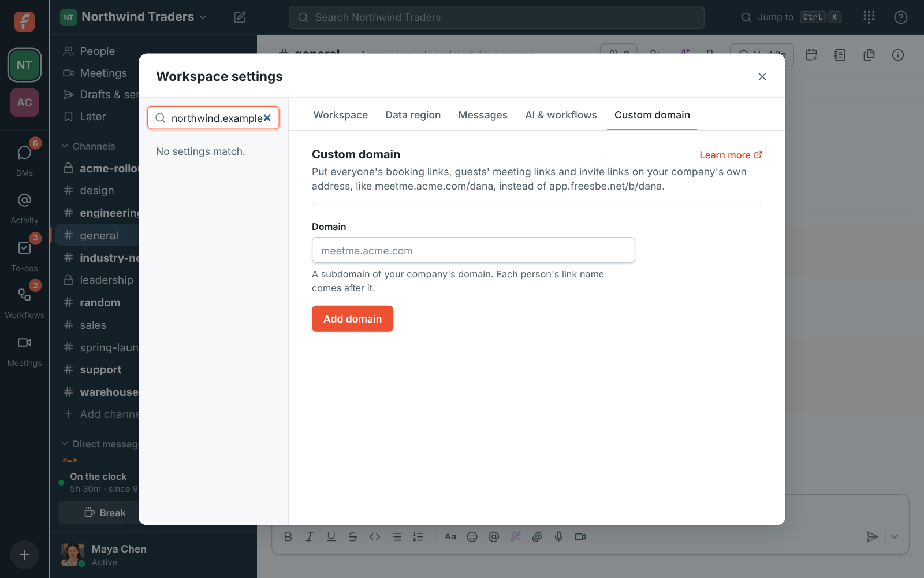Toggle underline formatting in composer
Screen dimensions: 924x578
click(x=331, y=537)
